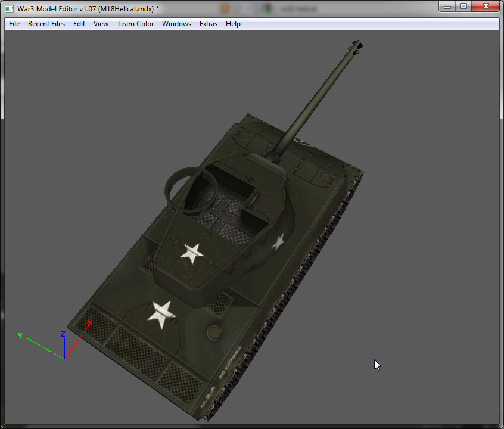Open the View menu
The image size is (504, 429).
pyautogui.click(x=101, y=24)
